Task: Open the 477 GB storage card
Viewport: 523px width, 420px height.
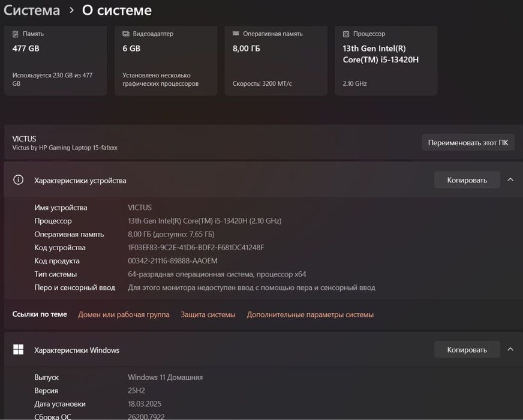Action: [56, 61]
